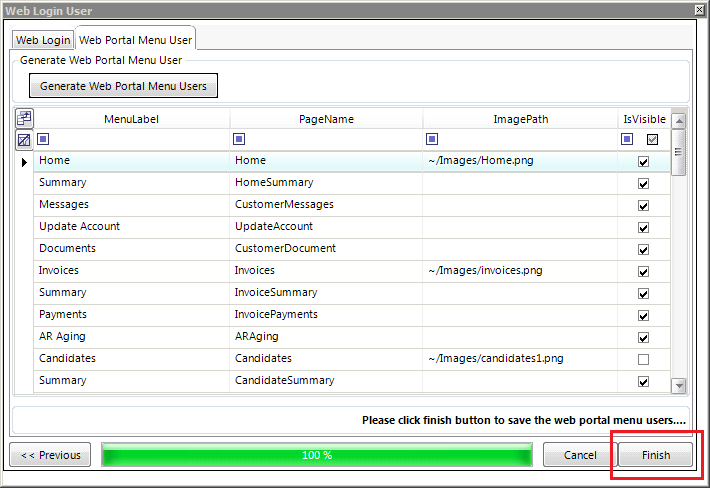Select the Messages MenuLabel cell
710x488 pixels.
click(131, 205)
